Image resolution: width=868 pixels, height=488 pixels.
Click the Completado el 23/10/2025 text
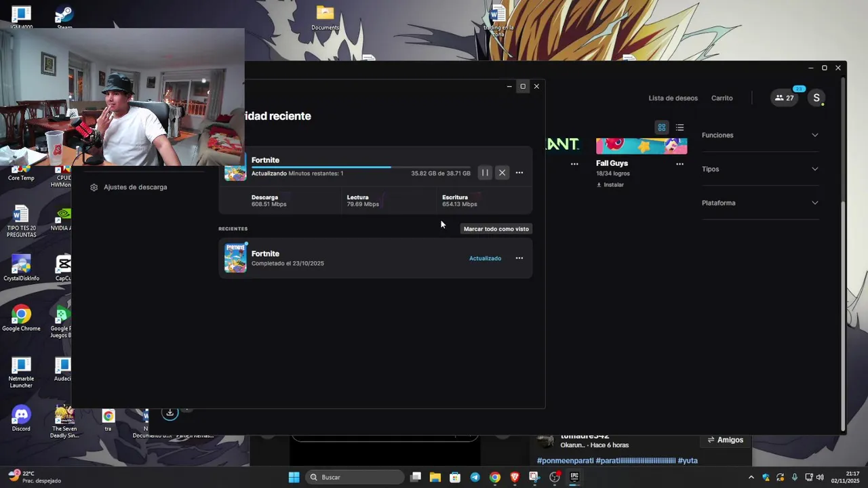(288, 264)
